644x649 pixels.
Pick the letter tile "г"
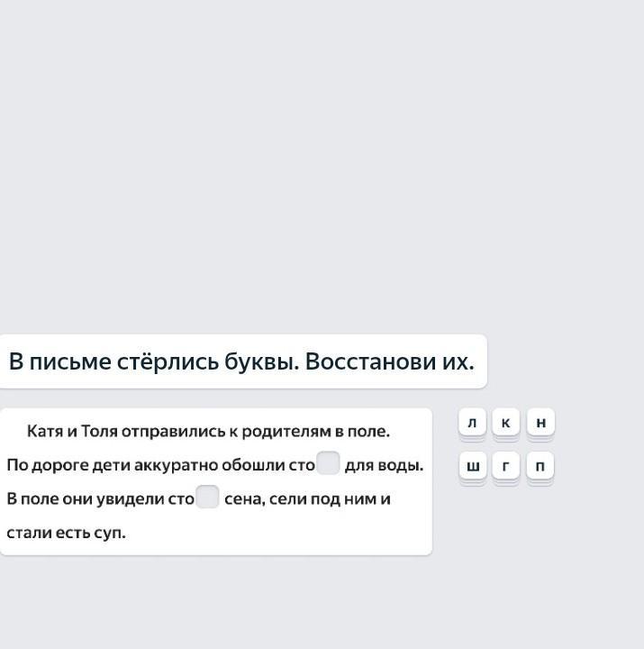[x=505, y=466]
